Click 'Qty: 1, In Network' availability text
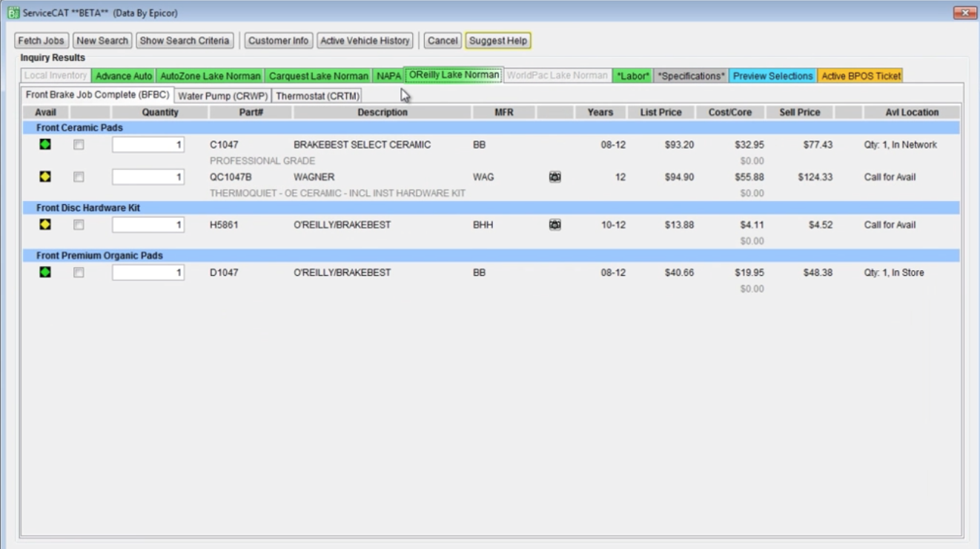The height and width of the screenshot is (549, 980). [901, 145]
